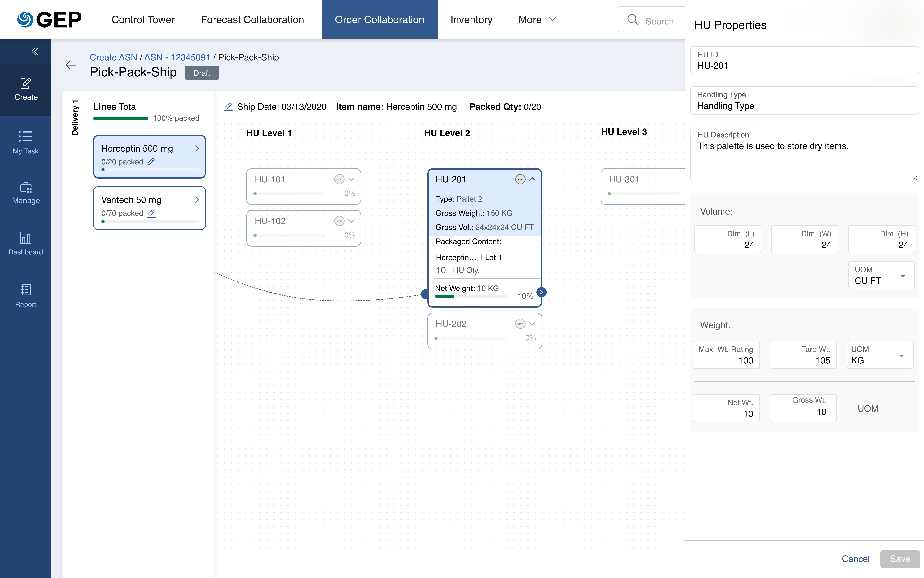The height and width of the screenshot is (578, 924).
Task: Expand HU-202 card chevron
Action: [x=532, y=324]
